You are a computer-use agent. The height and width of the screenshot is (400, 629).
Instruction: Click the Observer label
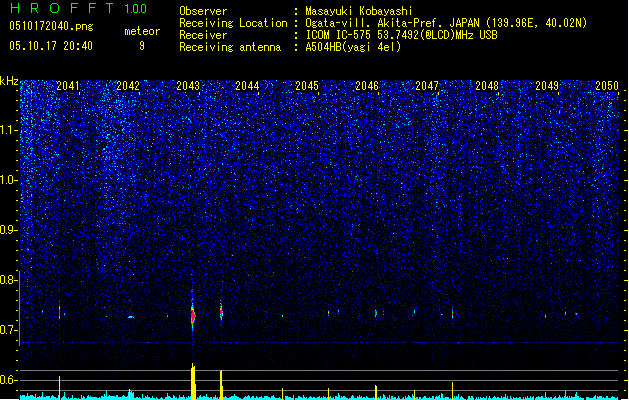[x=203, y=11]
